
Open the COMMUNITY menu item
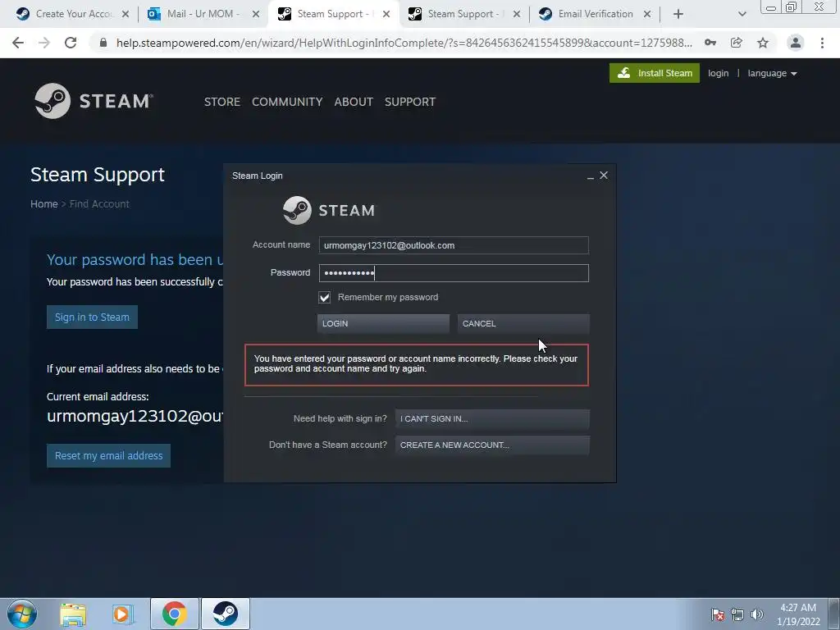(287, 102)
